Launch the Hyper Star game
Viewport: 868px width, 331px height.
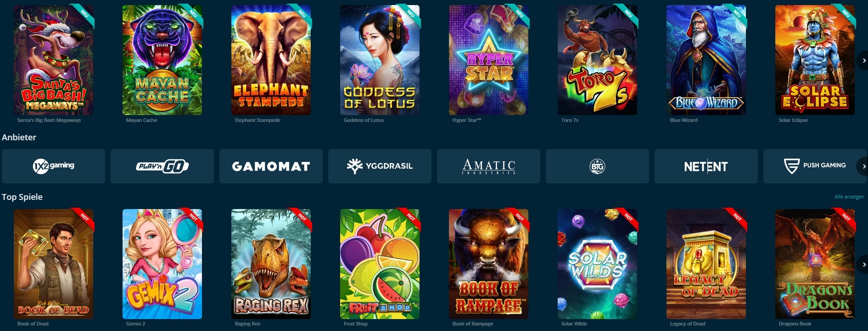(488, 60)
